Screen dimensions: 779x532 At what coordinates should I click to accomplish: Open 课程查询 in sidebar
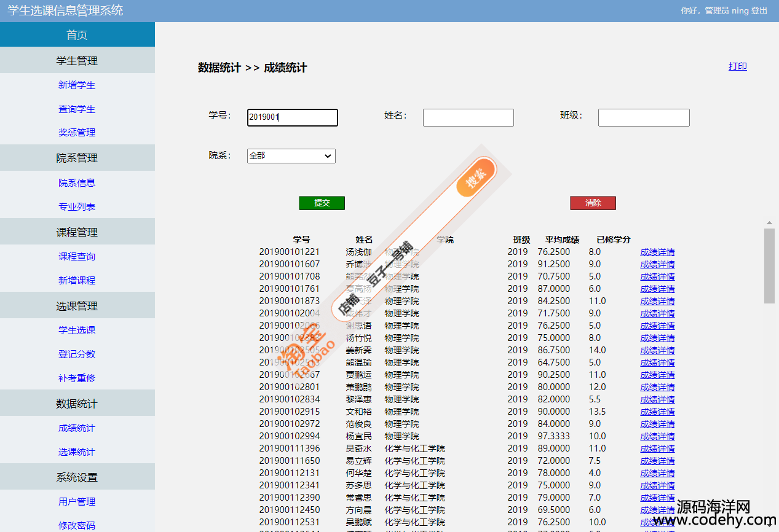click(x=77, y=257)
